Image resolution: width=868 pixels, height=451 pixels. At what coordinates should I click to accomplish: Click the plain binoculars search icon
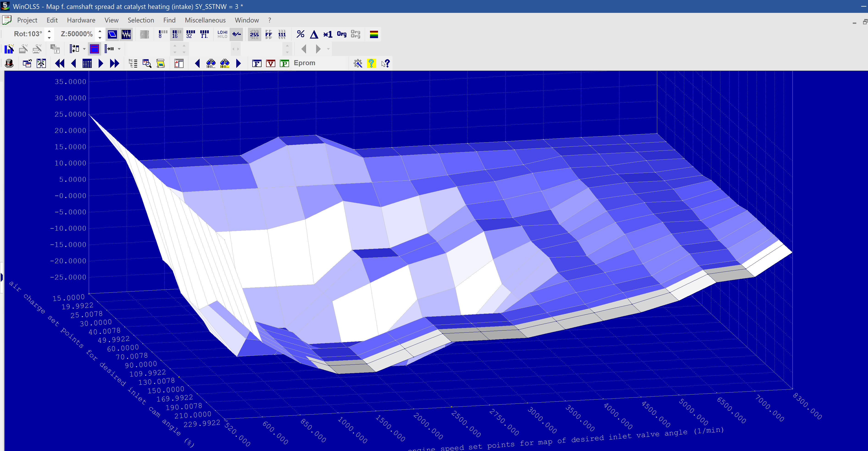[211, 63]
